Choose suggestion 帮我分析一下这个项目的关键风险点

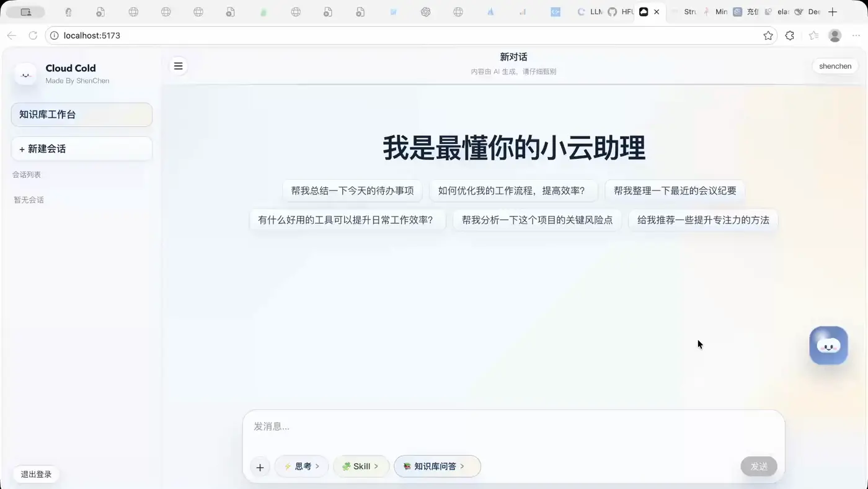coord(537,220)
